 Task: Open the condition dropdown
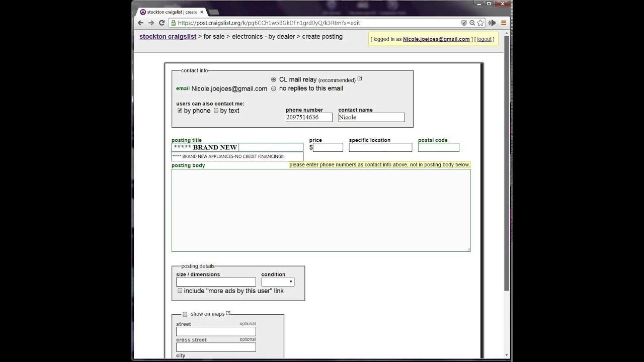point(277,282)
